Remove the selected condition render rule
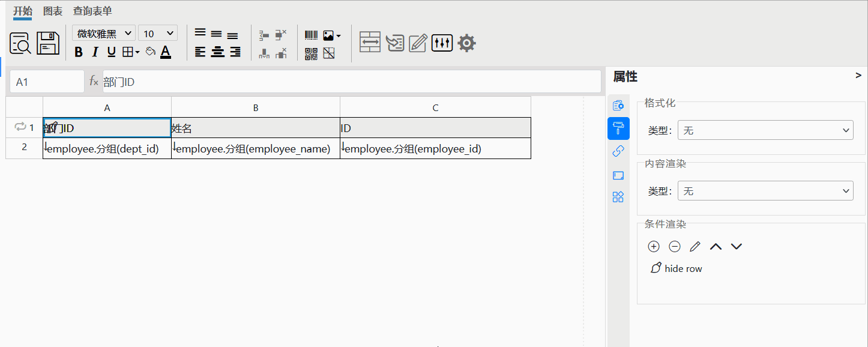The width and height of the screenshot is (868, 347). pyautogui.click(x=675, y=246)
